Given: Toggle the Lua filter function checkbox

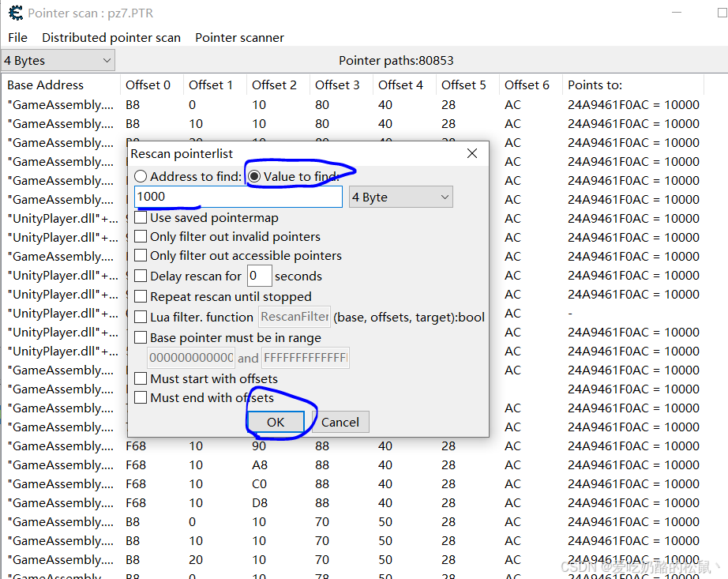Looking at the screenshot, I should coord(141,317).
